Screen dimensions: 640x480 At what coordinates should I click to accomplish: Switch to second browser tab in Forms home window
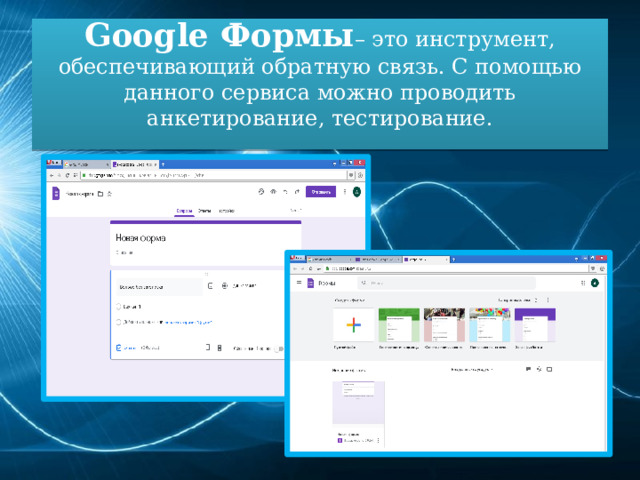coord(378,259)
